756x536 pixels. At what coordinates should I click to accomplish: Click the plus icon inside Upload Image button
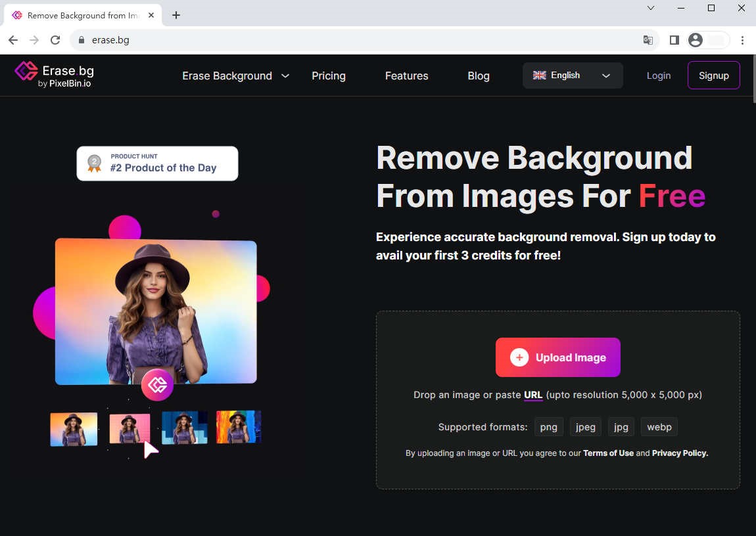click(x=519, y=357)
